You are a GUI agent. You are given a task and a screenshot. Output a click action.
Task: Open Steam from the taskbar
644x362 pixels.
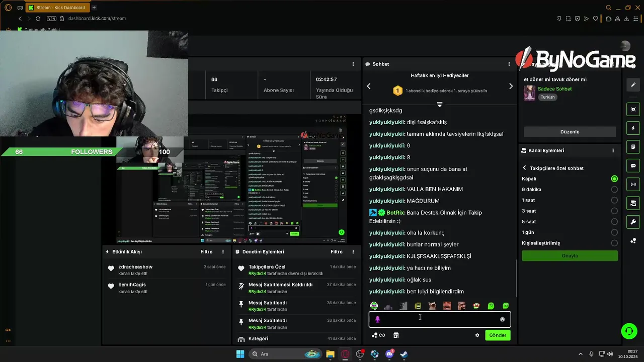pos(404,354)
